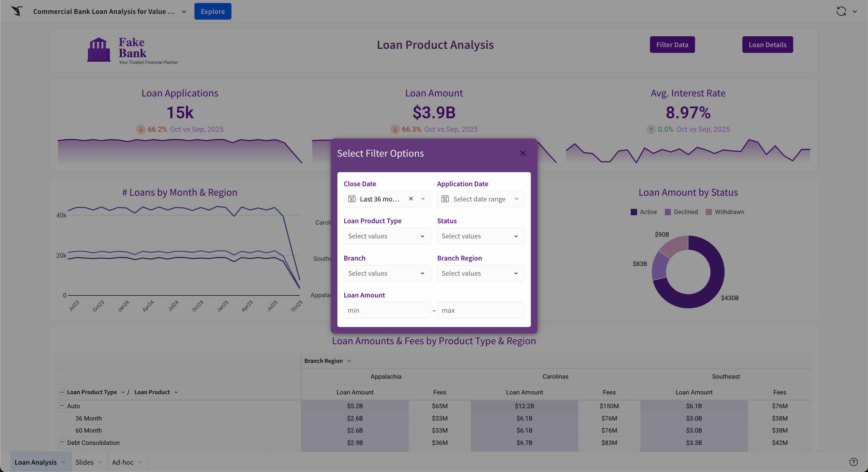
Task: Click the 60 Month row label
Action: tap(88, 430)
